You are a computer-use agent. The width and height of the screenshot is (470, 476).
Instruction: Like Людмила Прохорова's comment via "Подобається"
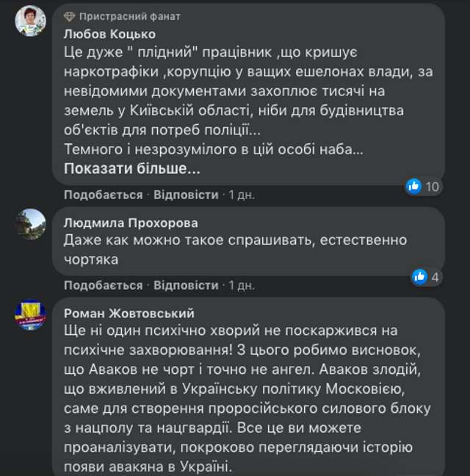pyautogui.click(x=103, y=285)
